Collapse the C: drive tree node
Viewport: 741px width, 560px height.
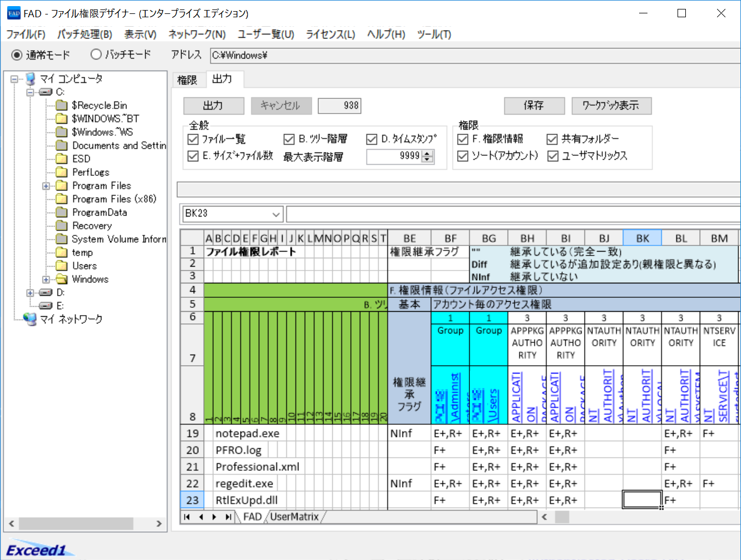(30, 92)
